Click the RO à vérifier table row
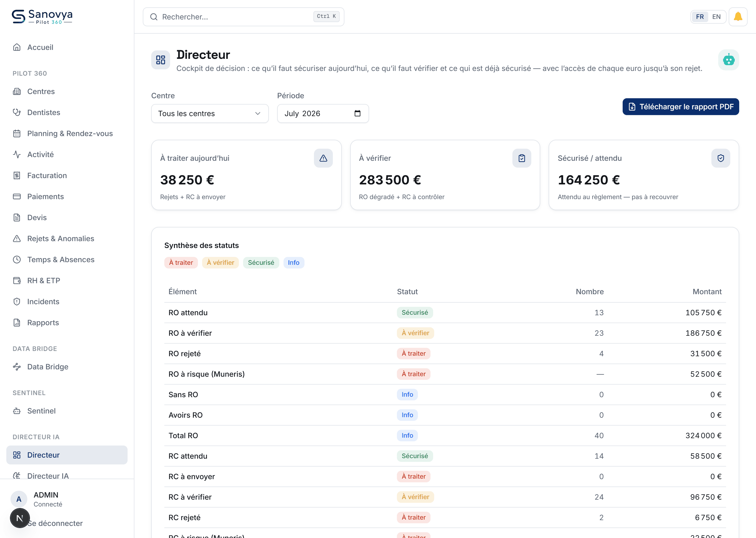 (x=445, y=333)
